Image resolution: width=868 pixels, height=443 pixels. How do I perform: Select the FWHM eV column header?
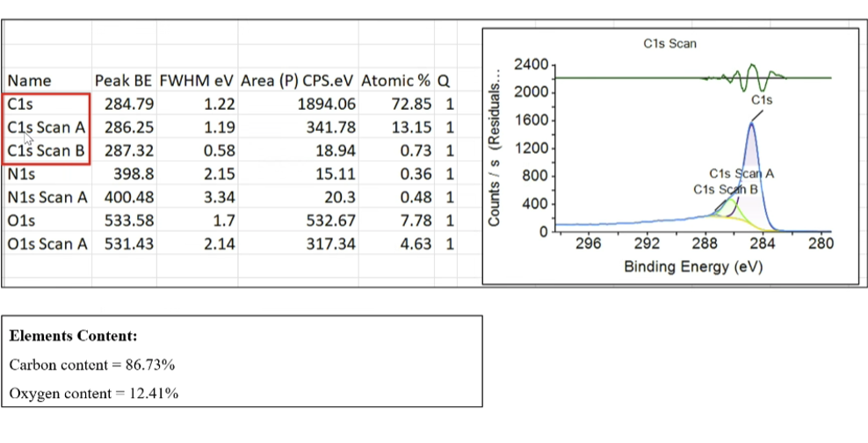[198, 81]
